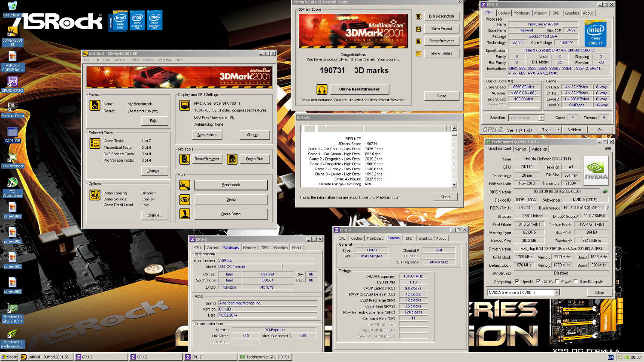Click the Demo eye icon
This screenshot has height=362, width=644.
point(185,199)
